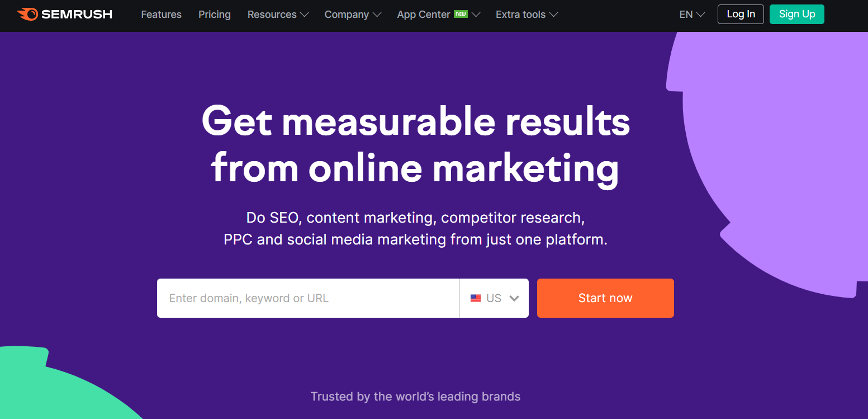Click the chevron beside the Resources menu
Screen dimensions: 868x419
[304, 15]
